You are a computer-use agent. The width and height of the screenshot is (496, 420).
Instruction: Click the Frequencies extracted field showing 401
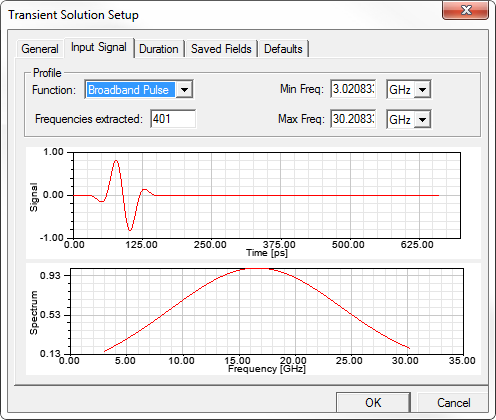(x=173, y=119)
